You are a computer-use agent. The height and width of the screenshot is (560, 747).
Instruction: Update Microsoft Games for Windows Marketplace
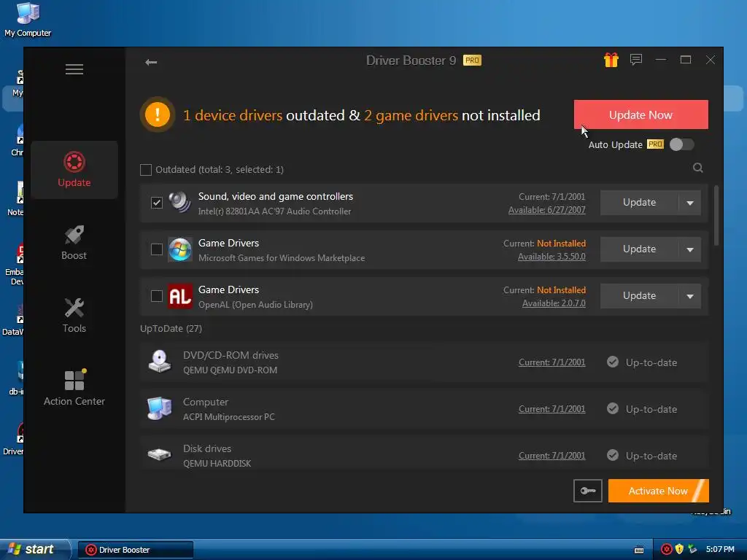click(x=639, y=249)
